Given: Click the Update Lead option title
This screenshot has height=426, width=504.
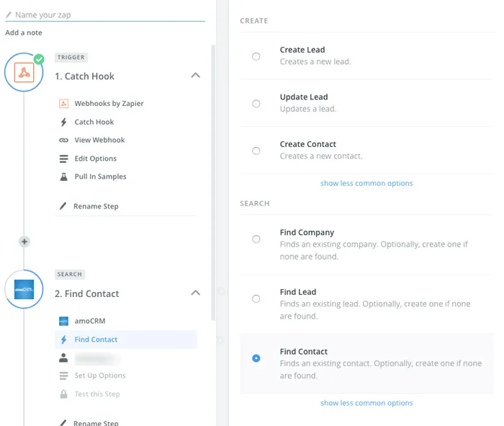Looking at the screenshot, I should 304,97.
